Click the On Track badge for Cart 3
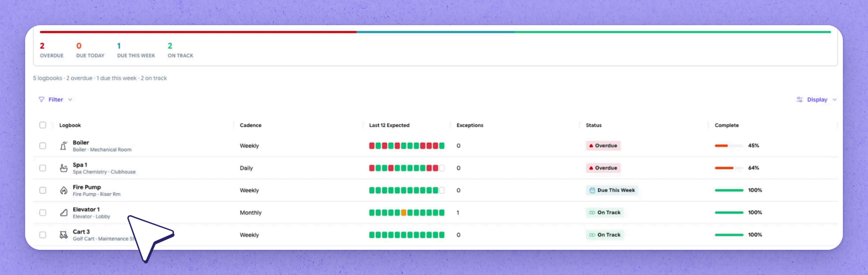Screen dimensions: 868x275 pos(605,235)
